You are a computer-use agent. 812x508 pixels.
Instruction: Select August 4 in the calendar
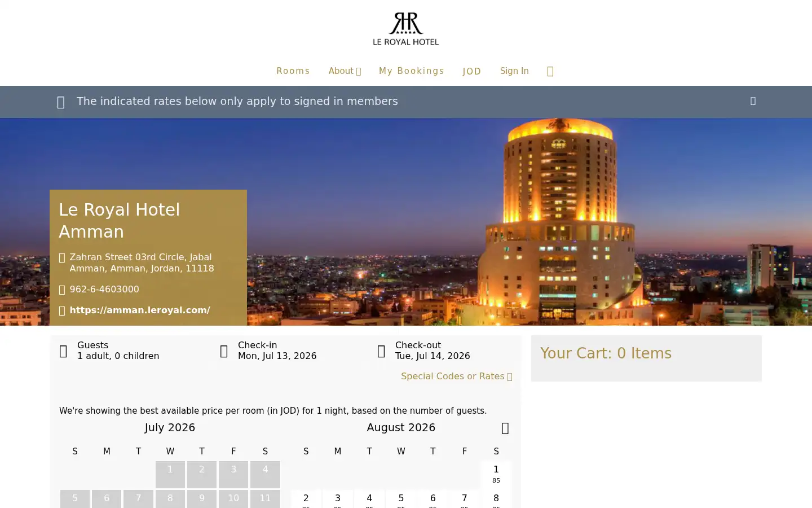[369, 499]
